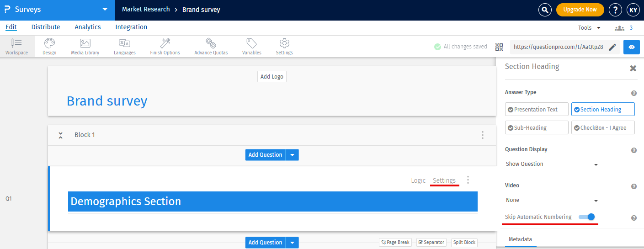Open the Workspace toolbar icon
644x249 pixels.
pyautogui.click(x=16, y=47)
